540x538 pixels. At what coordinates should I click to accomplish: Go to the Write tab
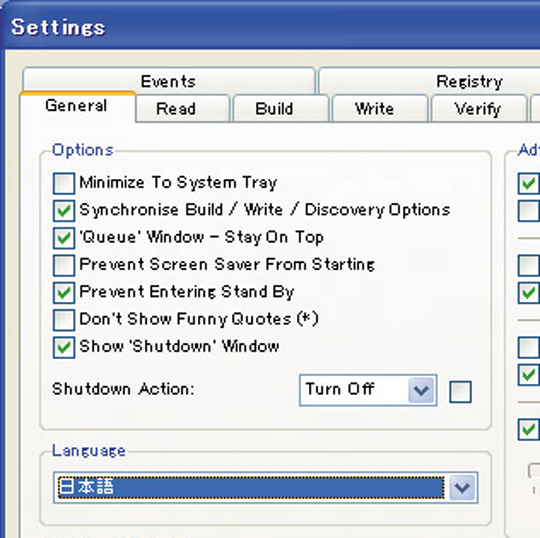375,108
